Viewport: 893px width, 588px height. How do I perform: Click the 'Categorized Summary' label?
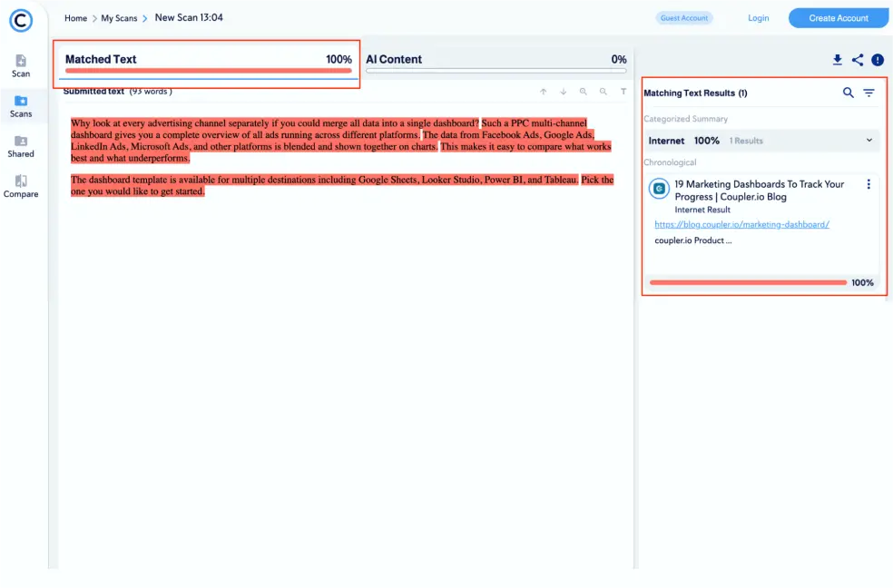click(x=686, y=119)
